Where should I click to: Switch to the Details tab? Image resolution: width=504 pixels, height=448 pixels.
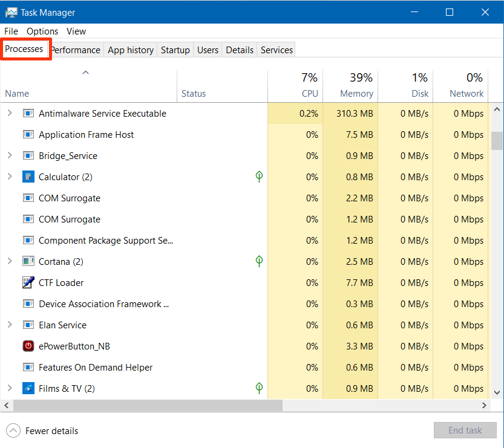(240, 50)
